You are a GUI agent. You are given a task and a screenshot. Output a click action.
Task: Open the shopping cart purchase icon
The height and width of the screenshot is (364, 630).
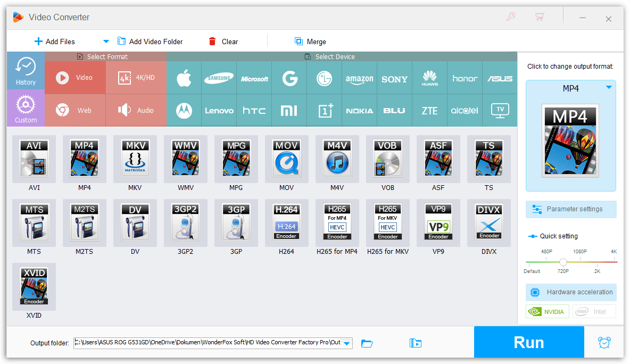540,17
